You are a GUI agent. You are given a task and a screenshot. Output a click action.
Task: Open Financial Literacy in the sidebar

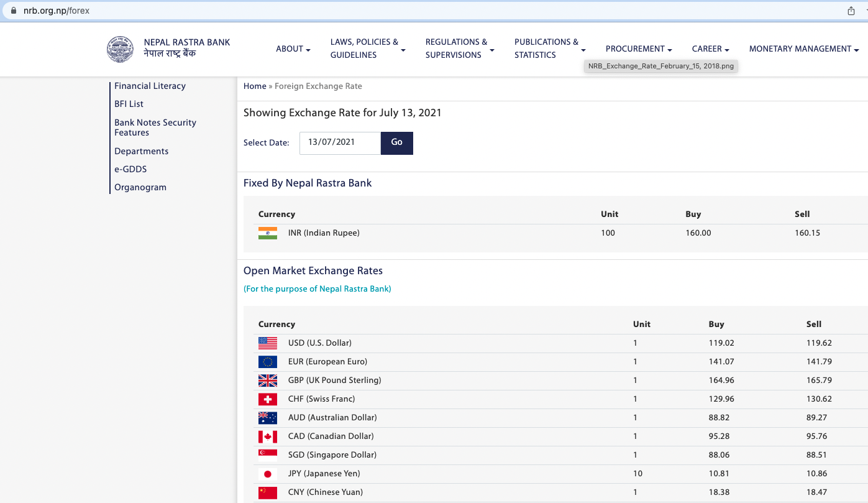[x=150, y=86]
